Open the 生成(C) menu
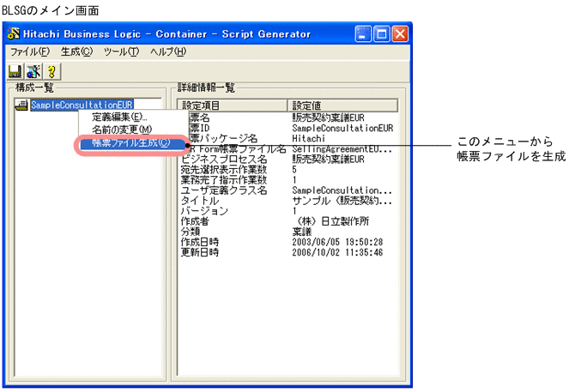Screen dimensions: 569x392 click(x=77, y=51)
